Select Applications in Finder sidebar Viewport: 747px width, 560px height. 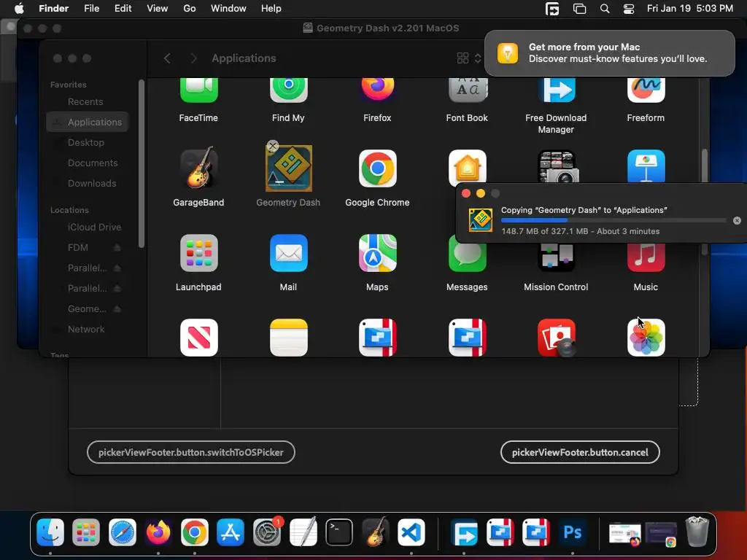coord(88,122)
